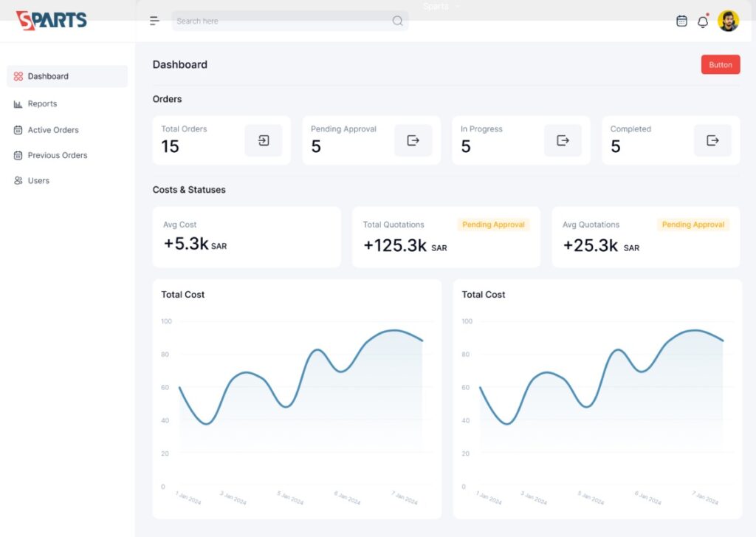Click the search magnifier icon

[x=397, y=21]
